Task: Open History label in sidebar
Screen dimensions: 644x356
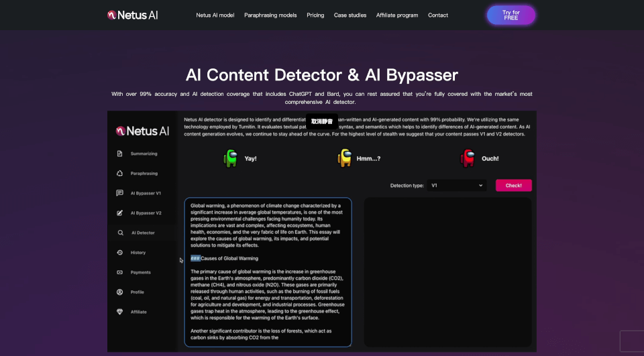Action: coord(138,253)
